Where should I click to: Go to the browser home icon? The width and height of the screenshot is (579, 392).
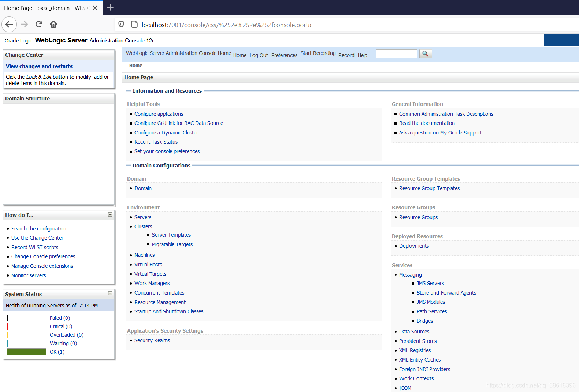coord(53,25)
